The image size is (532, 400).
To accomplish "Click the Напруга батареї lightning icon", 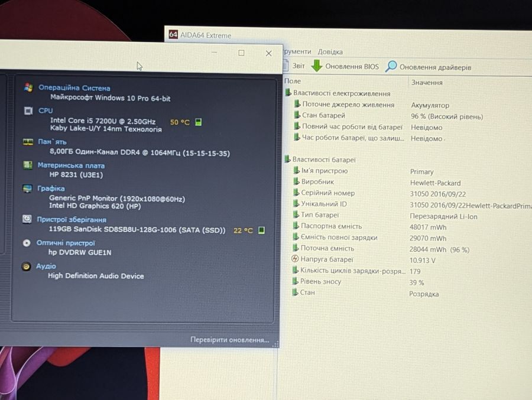I will (x=295, y=259).
